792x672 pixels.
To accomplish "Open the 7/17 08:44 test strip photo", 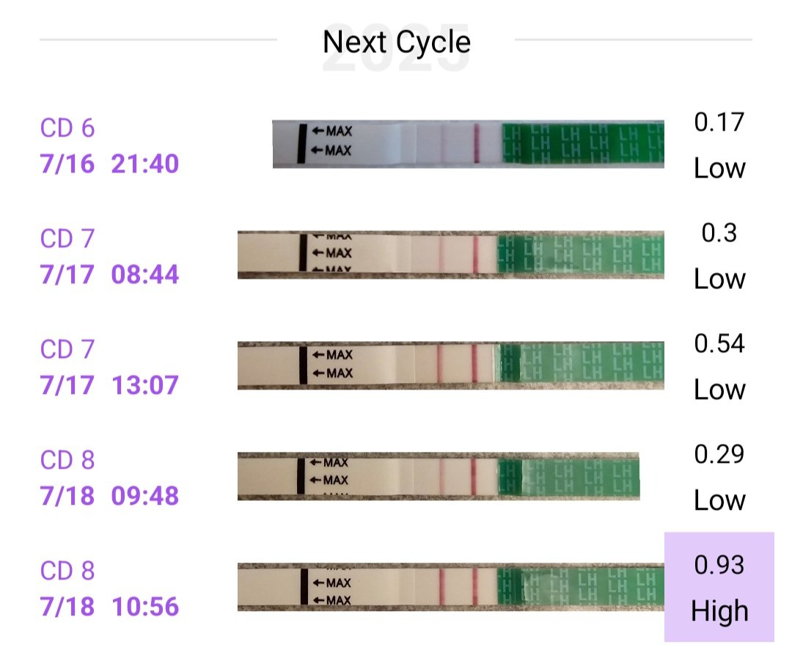I will click(x=450, y=255).
